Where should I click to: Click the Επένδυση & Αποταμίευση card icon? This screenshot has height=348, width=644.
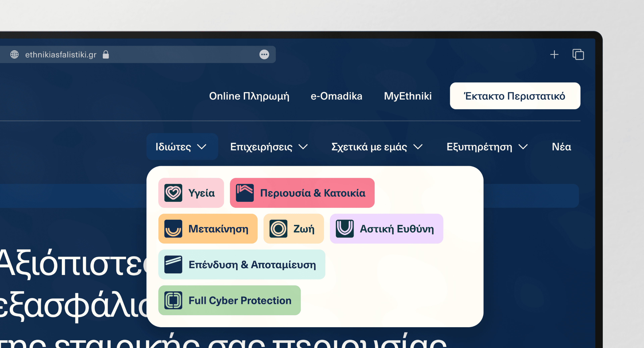click(x=173, y=264)
